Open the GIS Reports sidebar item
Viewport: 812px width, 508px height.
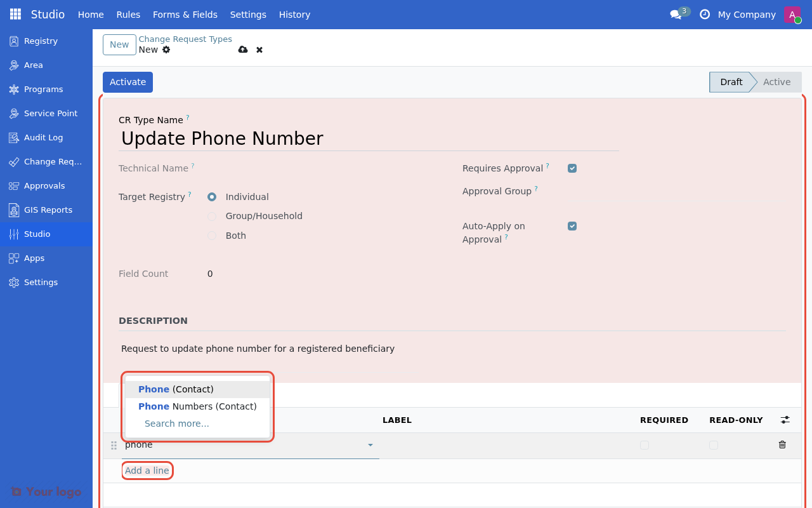(48, 210)
